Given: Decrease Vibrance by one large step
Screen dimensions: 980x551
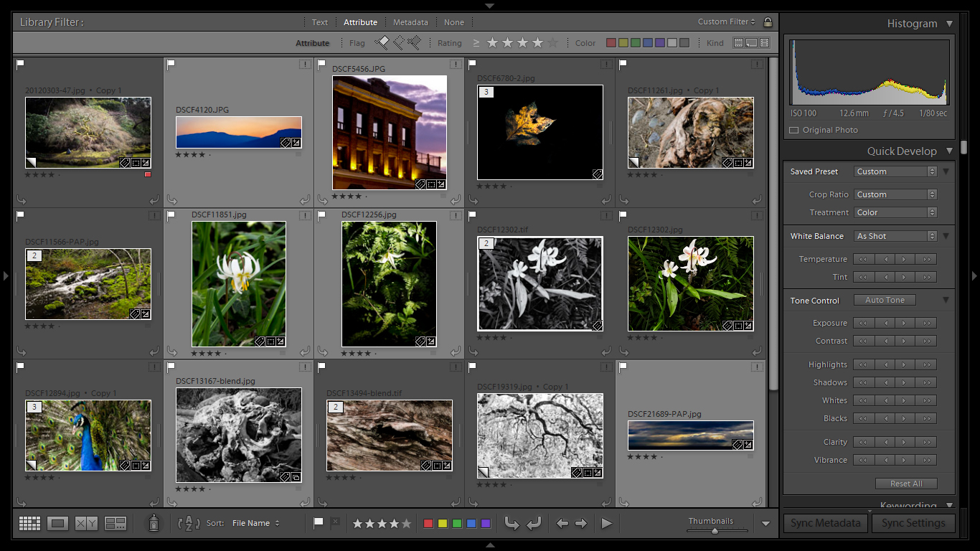Looking at the screenshot, I should (864, 460).
